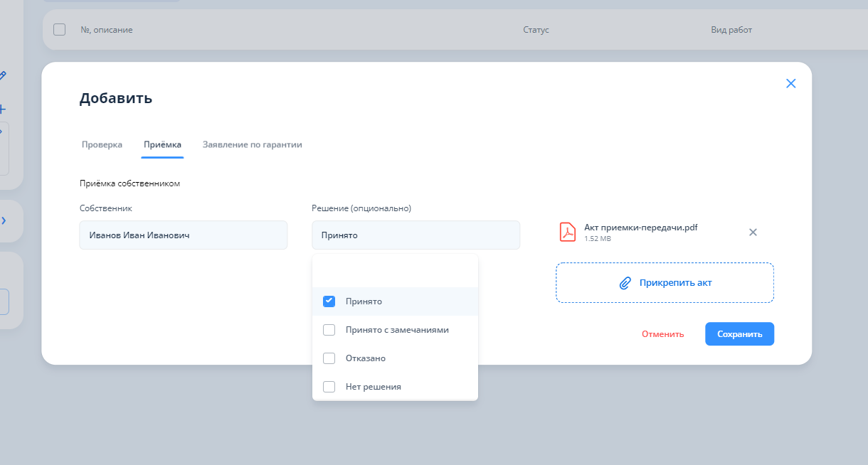Click the plus icon at left edge
Viewport: 868px width, 465px height.
coord(2,109)
